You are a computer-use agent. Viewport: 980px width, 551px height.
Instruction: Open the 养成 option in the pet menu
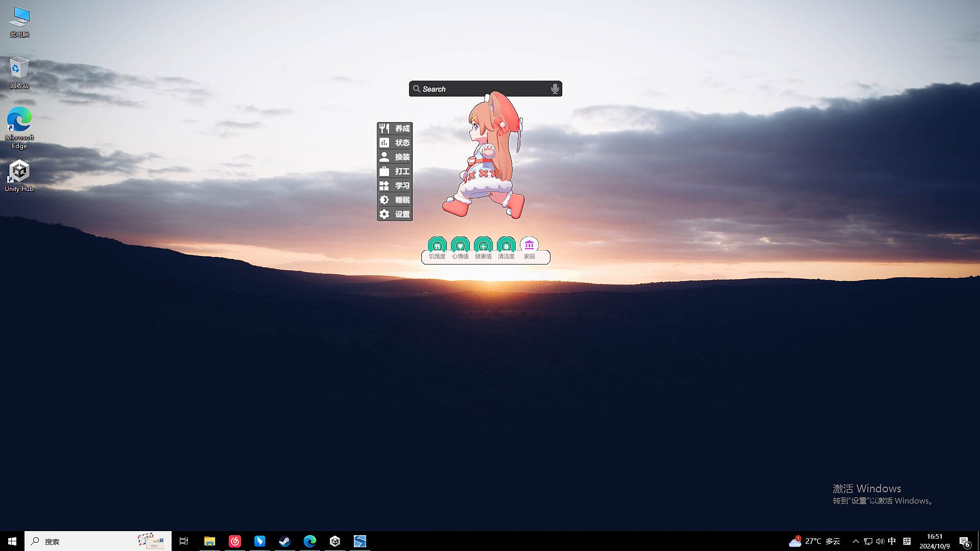click(395, 128)
